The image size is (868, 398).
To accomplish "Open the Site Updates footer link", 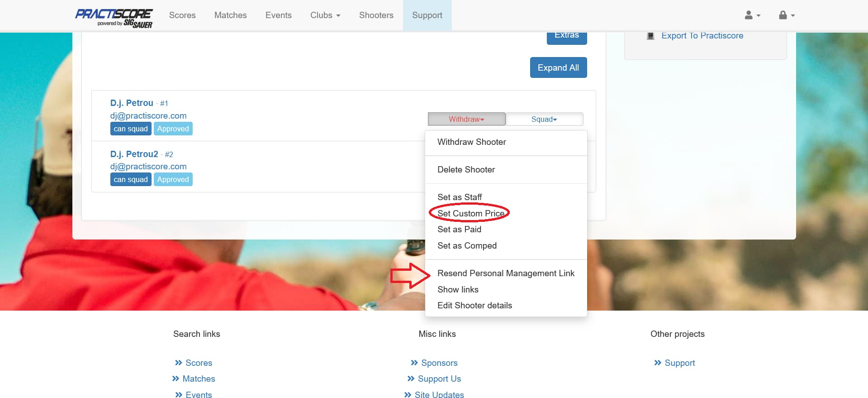I will (x=439, y=394).
